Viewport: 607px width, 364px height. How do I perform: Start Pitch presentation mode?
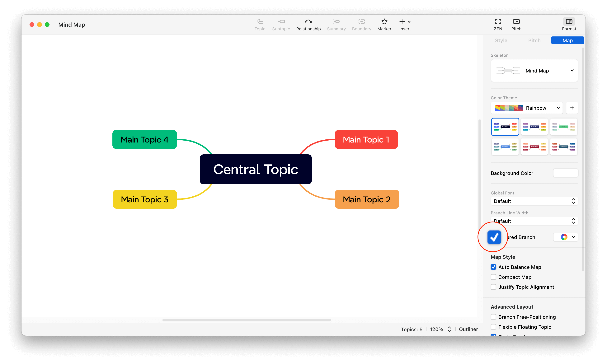[x=516, y=25]
